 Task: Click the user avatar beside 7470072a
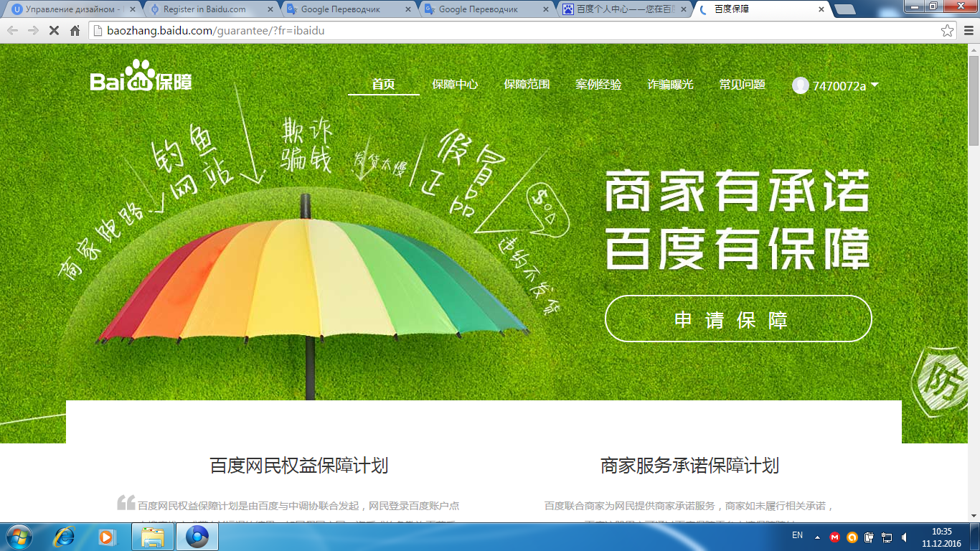pyautogui.click(x=801, y=85)
